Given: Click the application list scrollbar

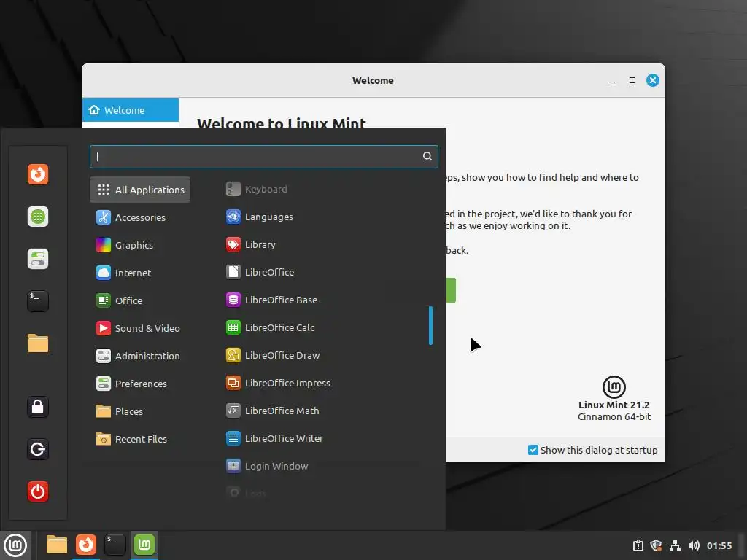Looking at the screenshot, I should pyautogui.click(x=430, y=325).
